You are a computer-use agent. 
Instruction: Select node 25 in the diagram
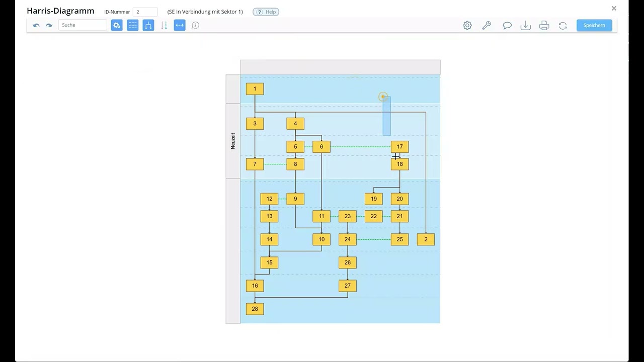[x=399, y=239]
